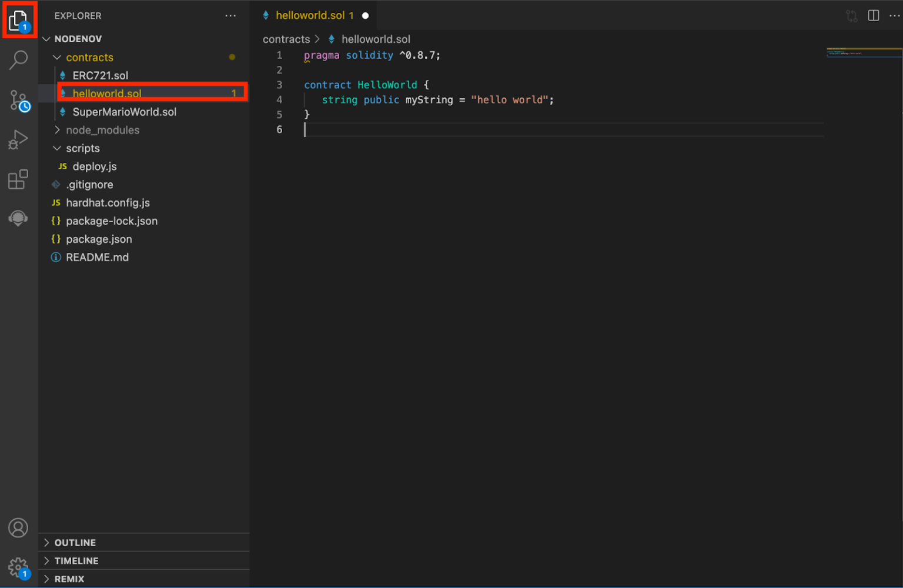
Task: Select contracts in the breadcrumb bar
Action: point(286,39)
